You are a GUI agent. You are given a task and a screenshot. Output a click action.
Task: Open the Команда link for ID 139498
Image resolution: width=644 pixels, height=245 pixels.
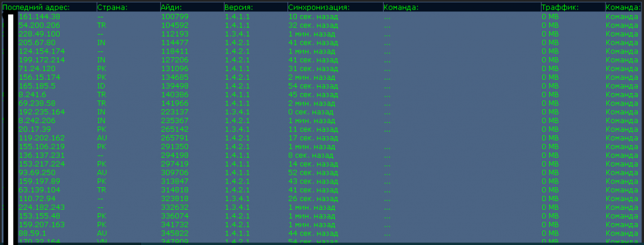622,86
